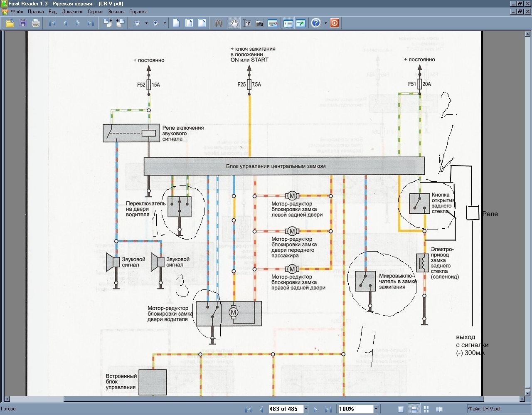Select the Hand tool
Viewport: 532px width, 415px height.
[234, 23]
